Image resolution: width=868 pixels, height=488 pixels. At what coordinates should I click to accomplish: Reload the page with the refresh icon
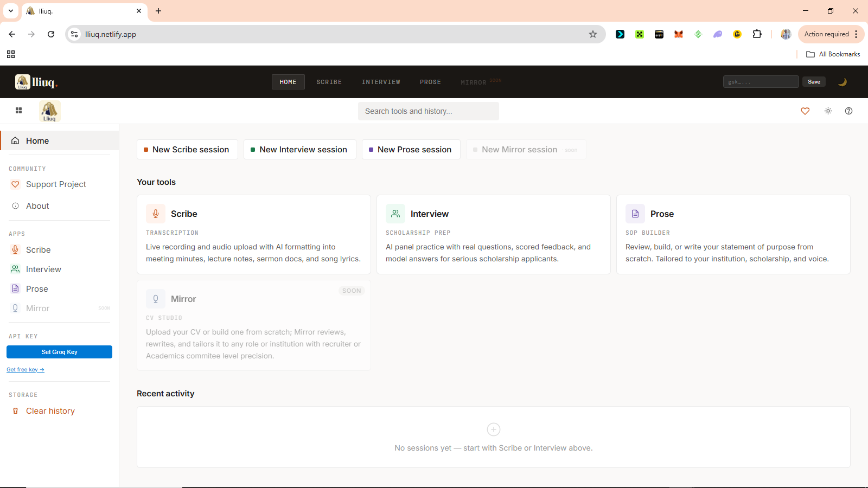click(51, 34)
